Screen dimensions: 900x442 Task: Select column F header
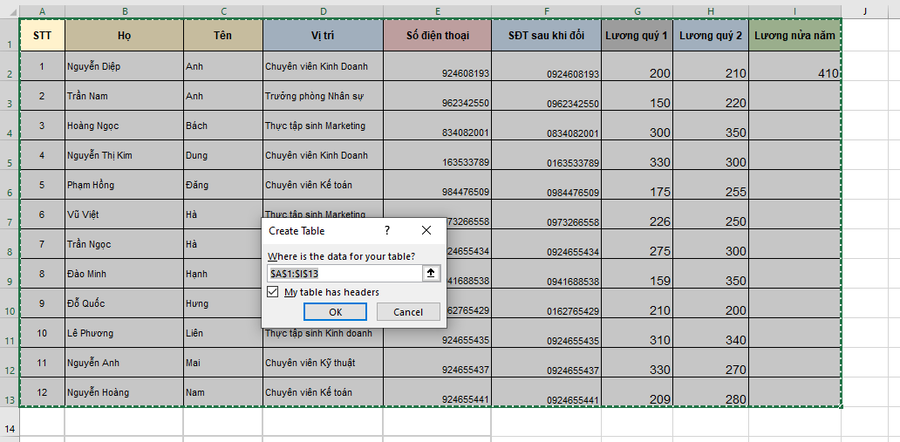click(x=546, y=11)
